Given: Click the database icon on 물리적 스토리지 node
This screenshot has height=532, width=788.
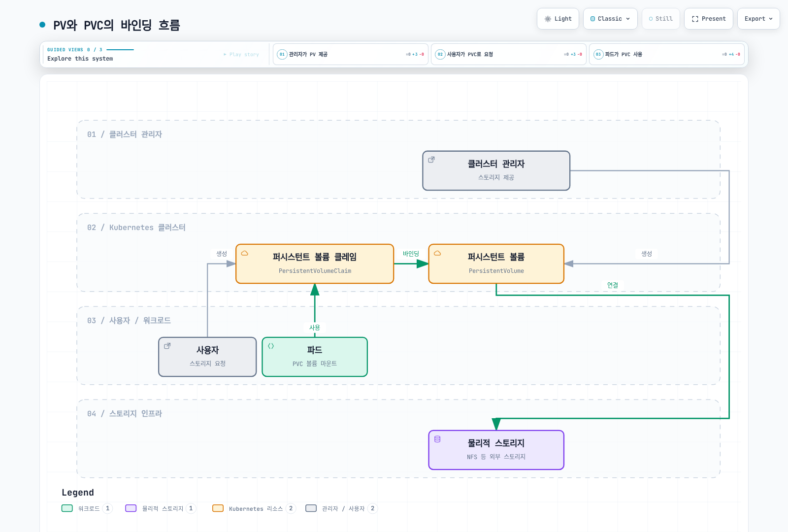Looking at the screenshot, I should (437, 439).
